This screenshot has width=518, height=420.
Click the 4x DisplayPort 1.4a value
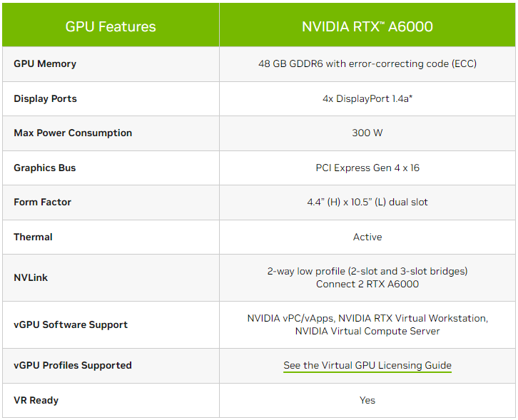367,98
